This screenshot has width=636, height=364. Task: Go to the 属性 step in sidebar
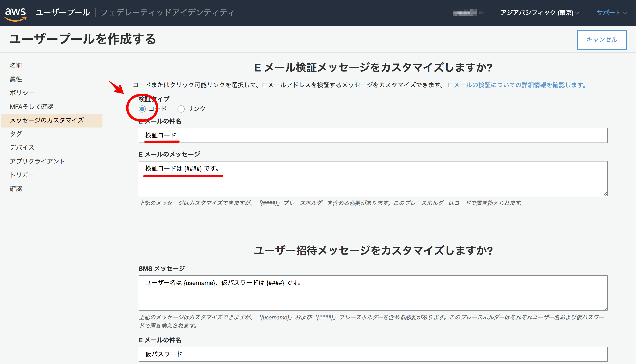[16, 79]
